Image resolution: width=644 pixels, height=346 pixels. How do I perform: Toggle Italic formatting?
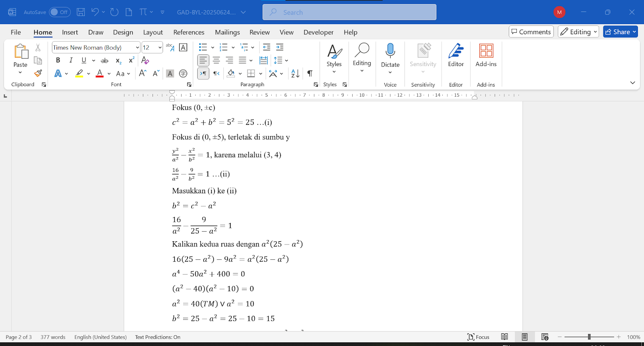71,60
